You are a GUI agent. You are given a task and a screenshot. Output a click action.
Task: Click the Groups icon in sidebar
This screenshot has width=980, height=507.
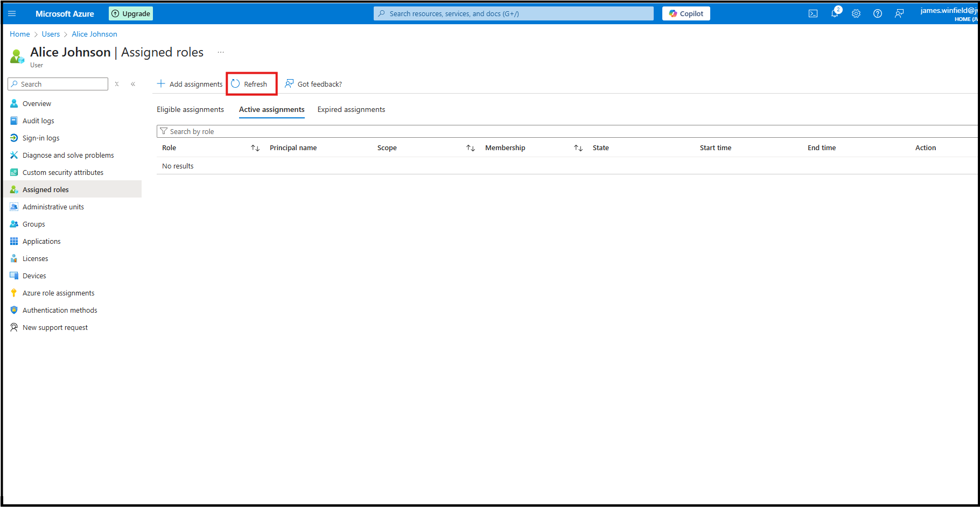[x=14, y=224]
